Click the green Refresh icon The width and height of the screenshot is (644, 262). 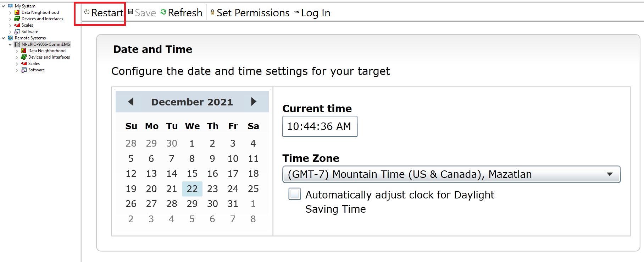163,12
